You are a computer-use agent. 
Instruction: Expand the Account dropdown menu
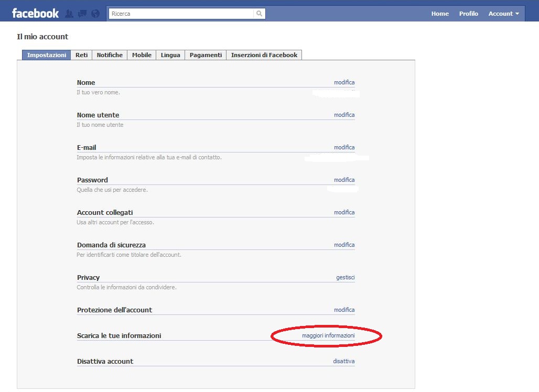click(503, 14)
